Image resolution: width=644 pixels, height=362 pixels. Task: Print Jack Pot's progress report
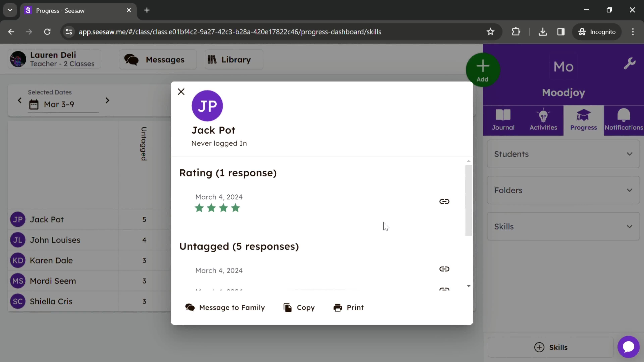348,307
